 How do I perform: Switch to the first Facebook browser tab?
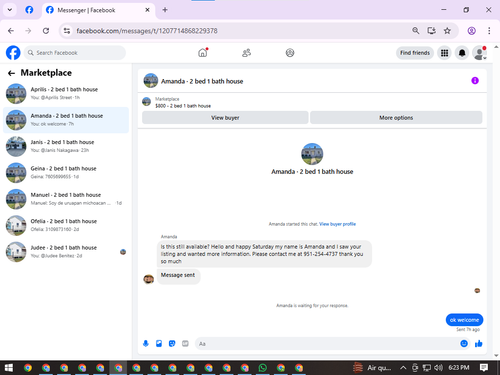[x=29, y=10]
